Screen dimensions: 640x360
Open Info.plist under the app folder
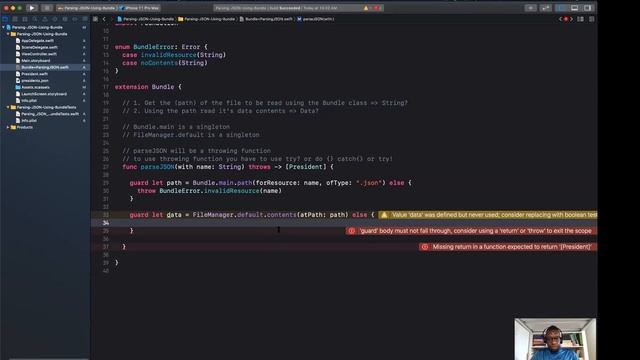point(29,100)
